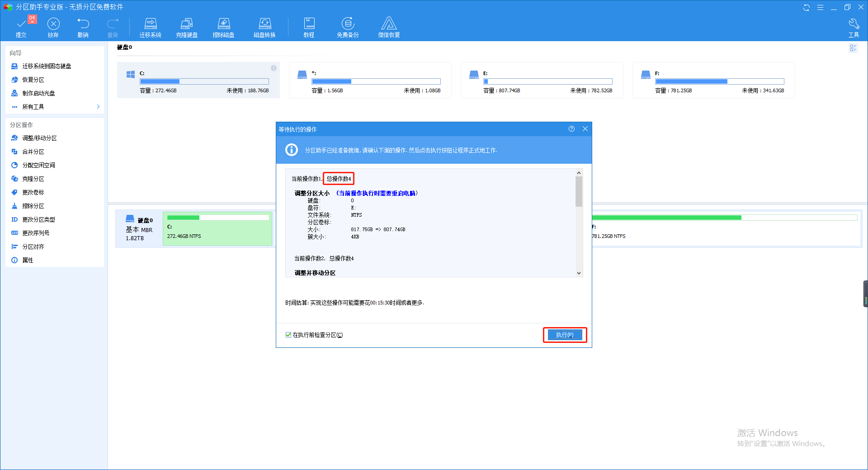Open the 工具 wrench icon
Screen dimensions: 868x470
pyautogui.click(x=854, y=27)
